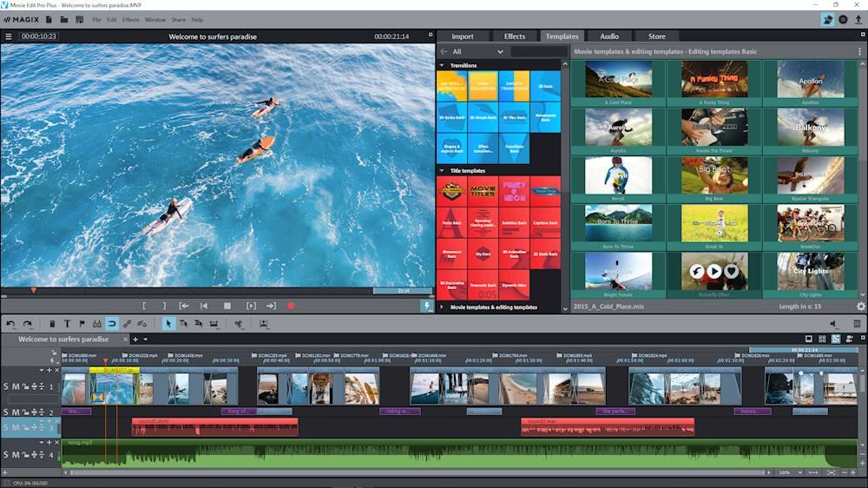Screen dimensions: 868x488
Task: Stop playback with the square stop button
Action: tap(227, 306)
